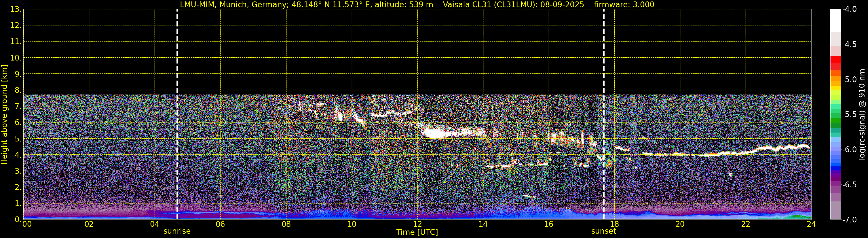Click the "04" tick on the time axis

pyautogui.click(x=155, y=224)
